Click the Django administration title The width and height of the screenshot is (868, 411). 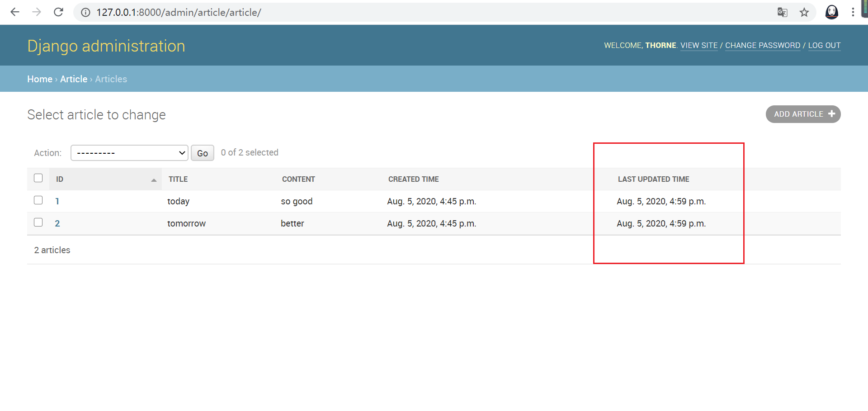(x=106, y=46)
